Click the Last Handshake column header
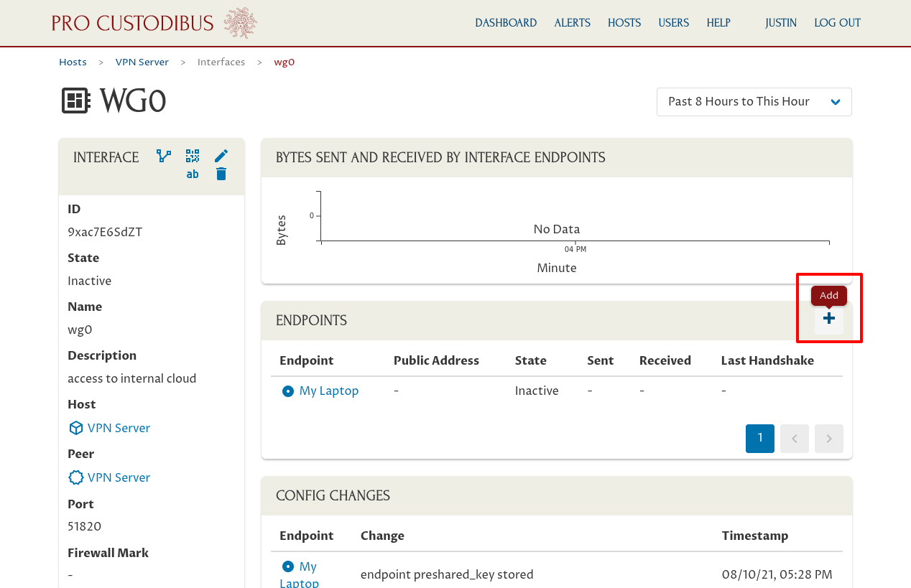 [x=767, y=360]
